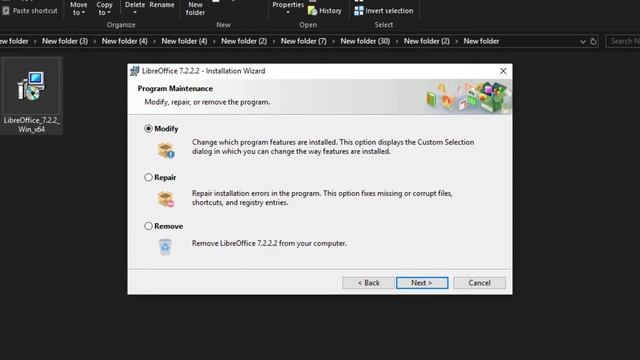Click the Next button in wizard
The height and width of the screenshot is (360, 640).
(x=422, y=283)
